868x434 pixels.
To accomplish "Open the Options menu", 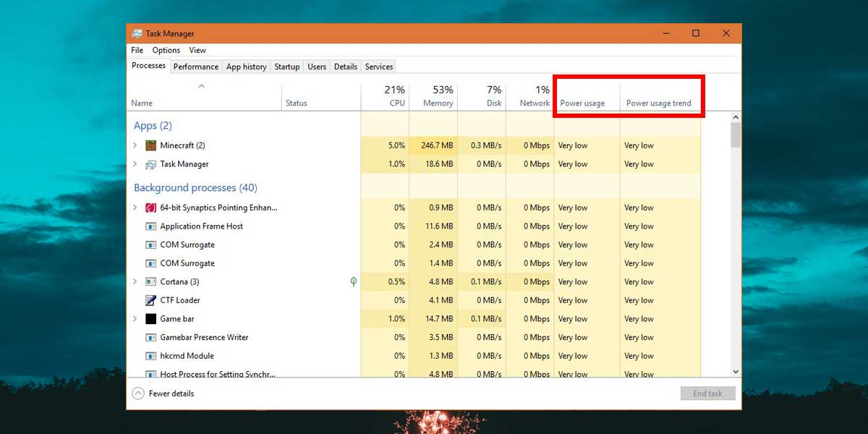I will pos(166,51).
